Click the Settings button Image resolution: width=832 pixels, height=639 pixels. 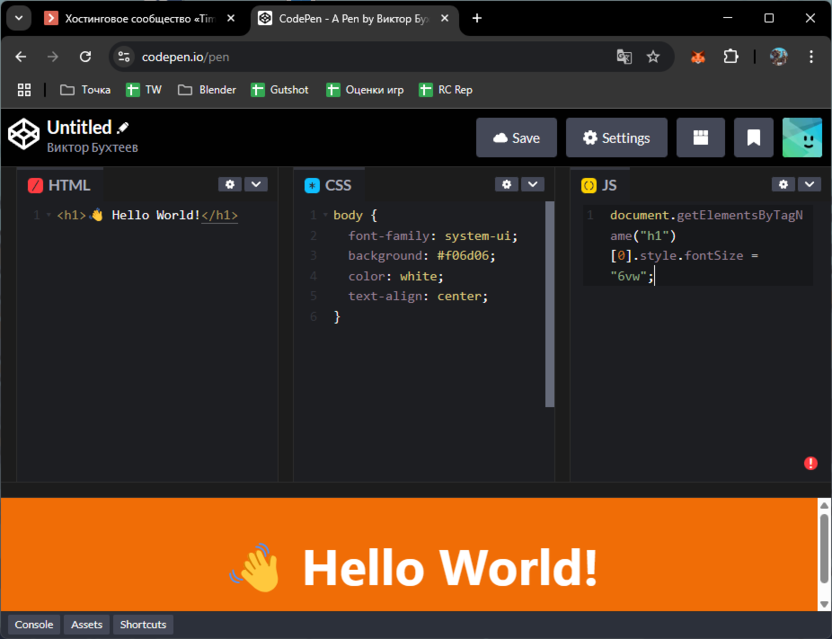(616, 138)
